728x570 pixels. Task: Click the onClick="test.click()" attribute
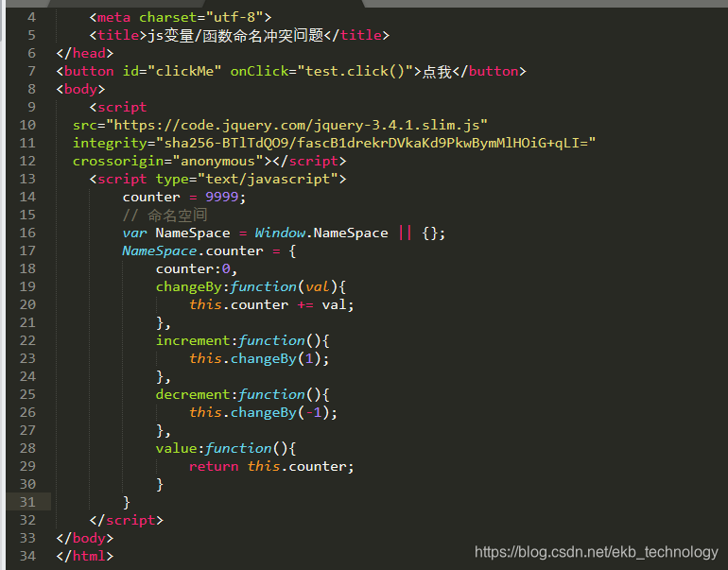(x=321, y=72)
